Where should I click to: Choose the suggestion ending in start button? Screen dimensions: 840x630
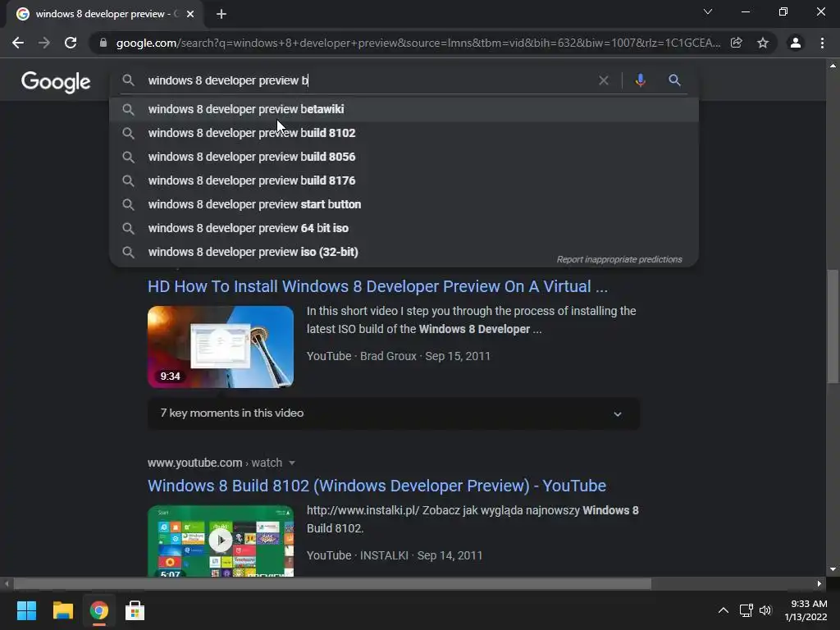pyautogui.click(x=404, y=204)
